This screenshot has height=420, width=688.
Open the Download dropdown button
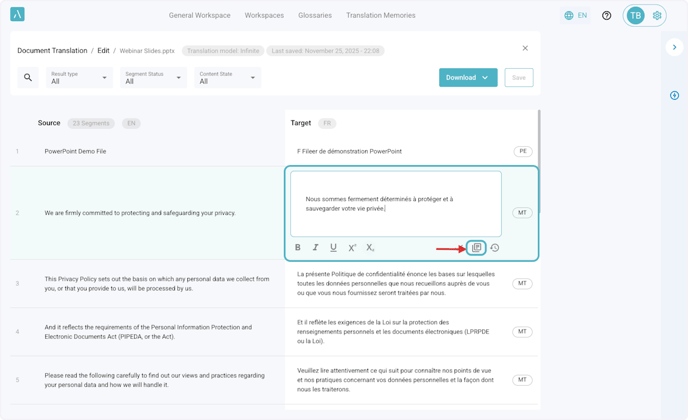point(468,77)
